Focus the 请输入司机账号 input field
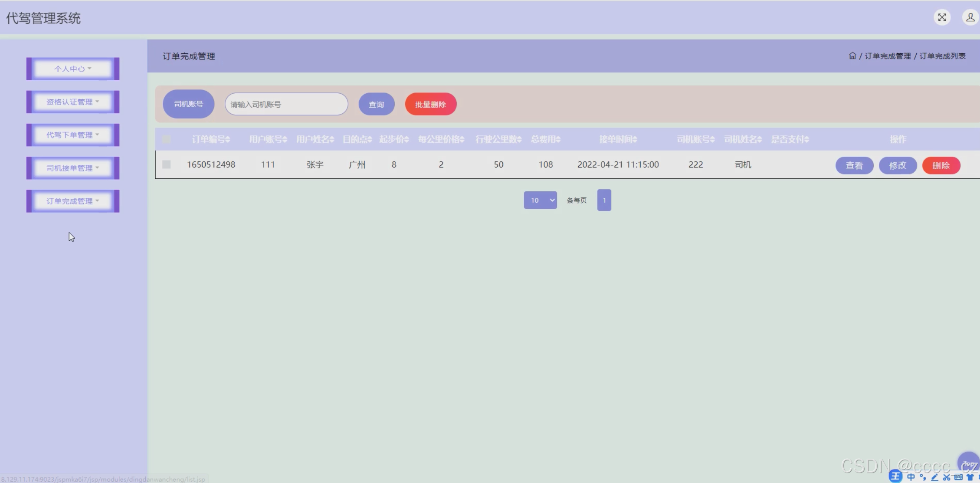The width and height of the screenshot is (980, 483). coord(286,104)
